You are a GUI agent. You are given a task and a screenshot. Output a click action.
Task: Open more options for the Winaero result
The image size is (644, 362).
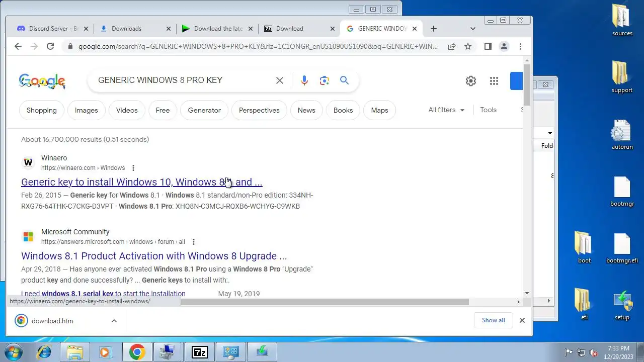pyautogui.click(x=133, y=168)
